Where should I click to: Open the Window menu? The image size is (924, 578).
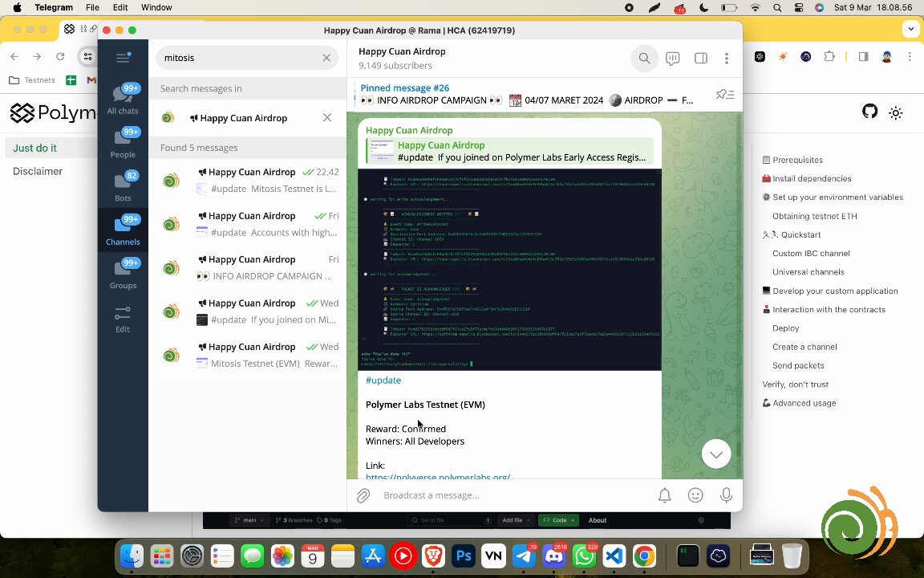156,8
